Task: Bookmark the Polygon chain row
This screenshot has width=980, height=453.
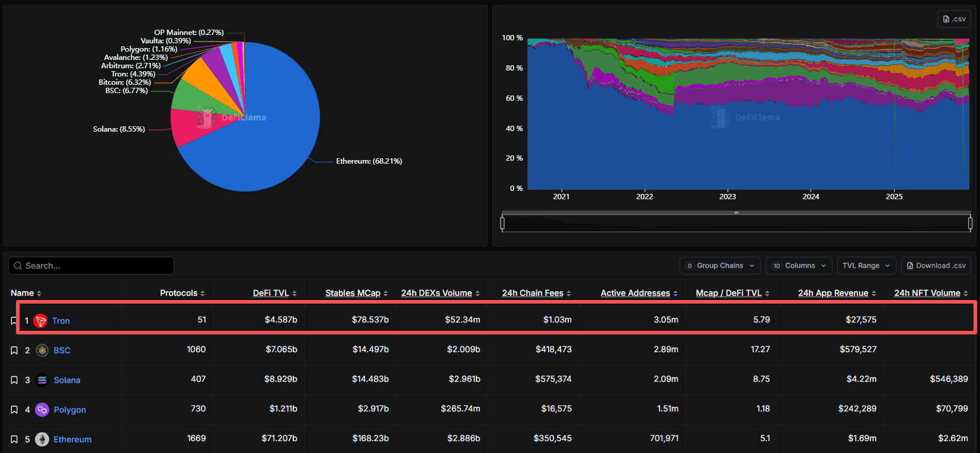Action: click(x=14, y=410)
